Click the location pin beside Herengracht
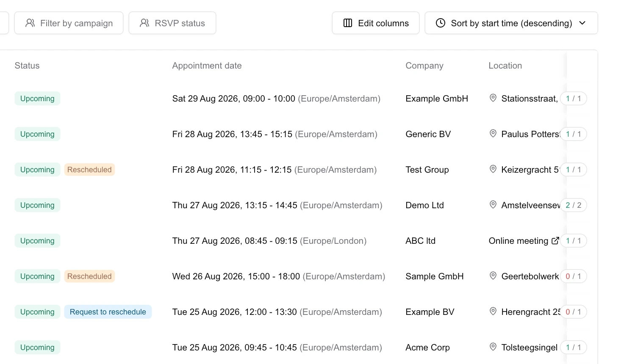624x364 pixels. tap(493, 312)
